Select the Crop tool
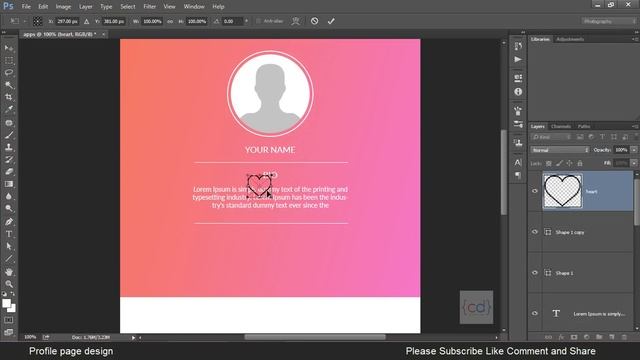The image size is (640, 360). [x=9, y=97]
